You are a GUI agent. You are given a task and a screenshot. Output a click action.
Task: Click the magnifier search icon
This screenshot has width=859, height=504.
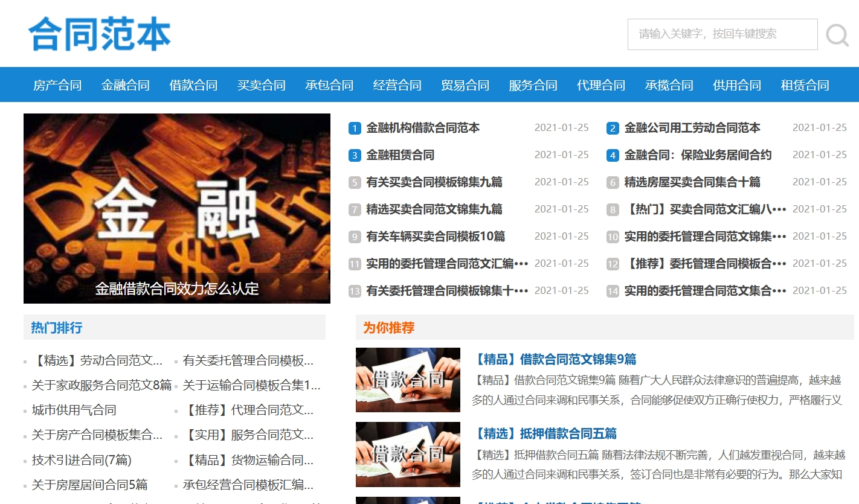837,34
